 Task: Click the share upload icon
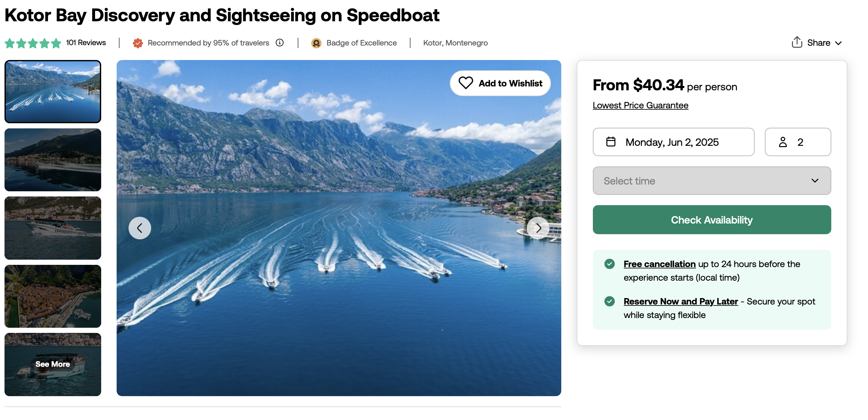pos(797,42)
